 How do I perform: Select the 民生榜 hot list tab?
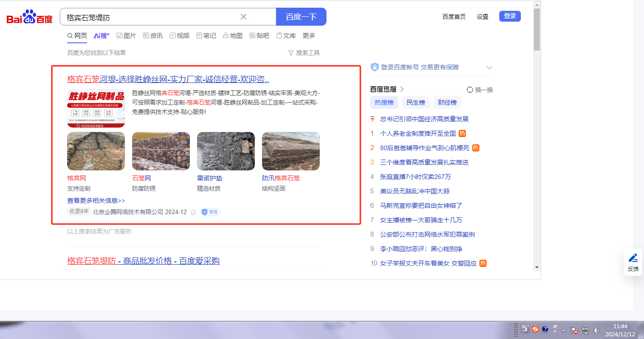click(x=415, y=102)
